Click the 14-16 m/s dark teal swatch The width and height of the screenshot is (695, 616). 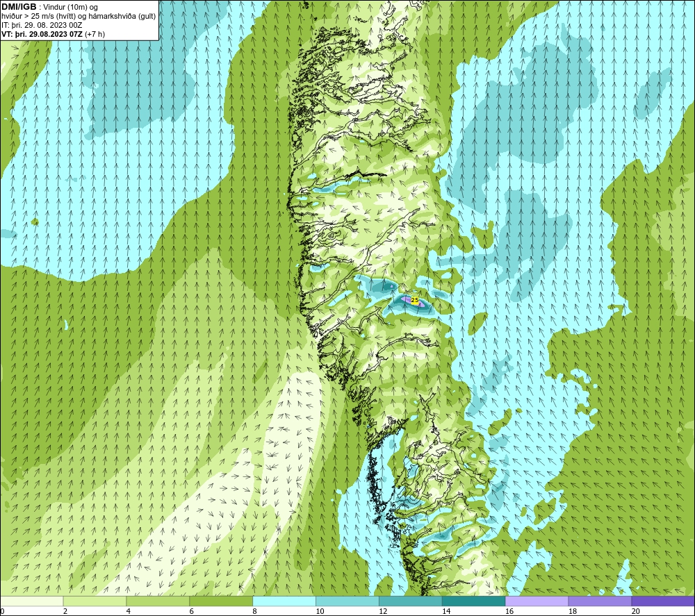point(474,601)
